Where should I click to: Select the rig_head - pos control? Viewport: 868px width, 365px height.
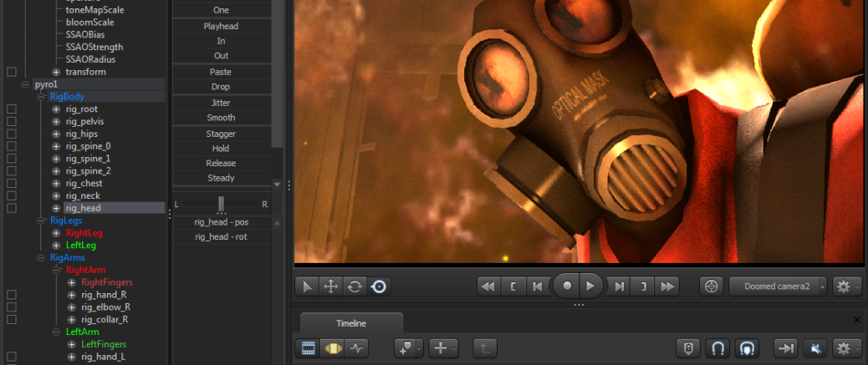[x=222, y=222]
